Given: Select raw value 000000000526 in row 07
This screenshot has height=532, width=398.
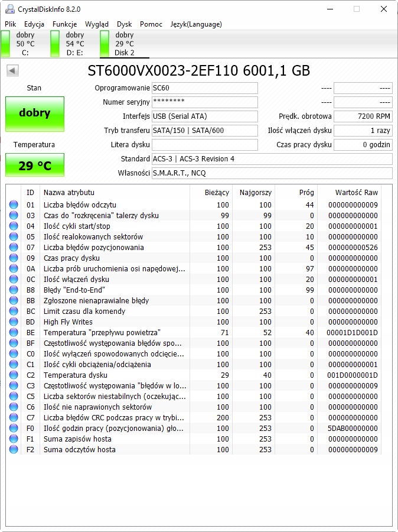Looking at the screenshot, I should tap(353, 247).
